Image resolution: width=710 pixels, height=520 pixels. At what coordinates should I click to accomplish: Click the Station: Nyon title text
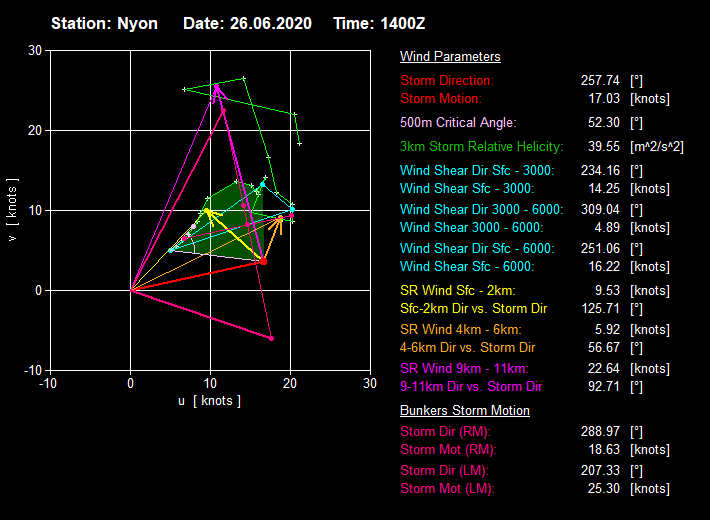point(104,23)
